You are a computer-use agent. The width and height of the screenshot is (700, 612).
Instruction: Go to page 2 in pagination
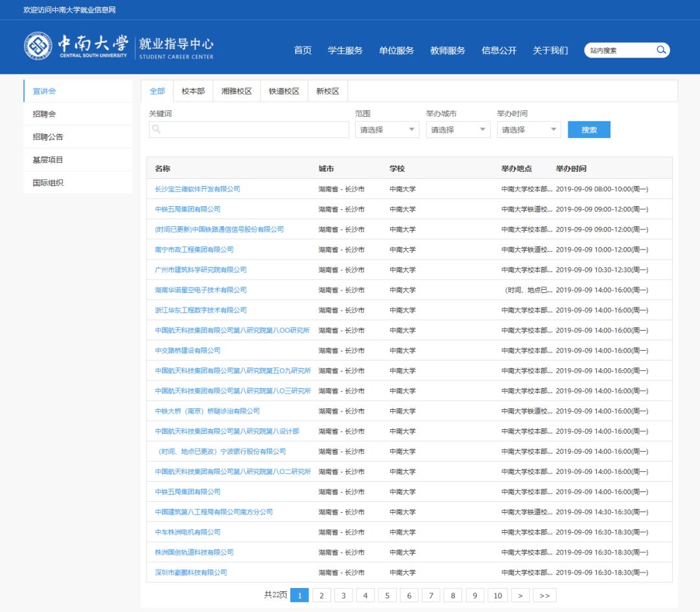tap(321, 595)
